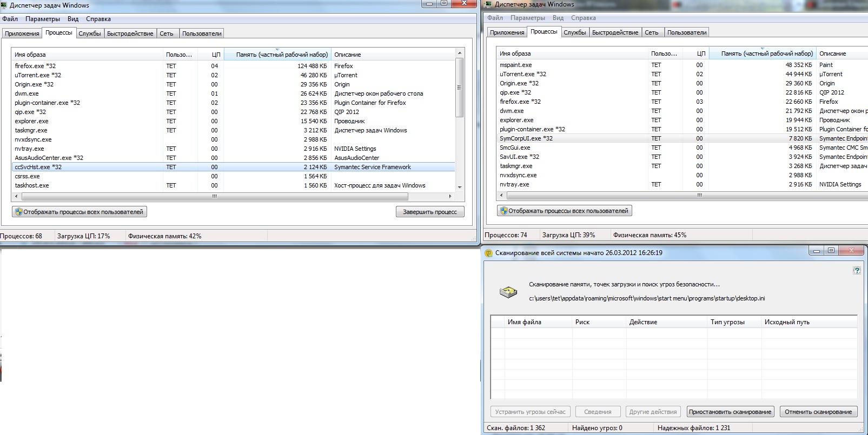Switch to Быстродействие tab in right window
Viewport: 868px width, 435px height.
point(615,32)
